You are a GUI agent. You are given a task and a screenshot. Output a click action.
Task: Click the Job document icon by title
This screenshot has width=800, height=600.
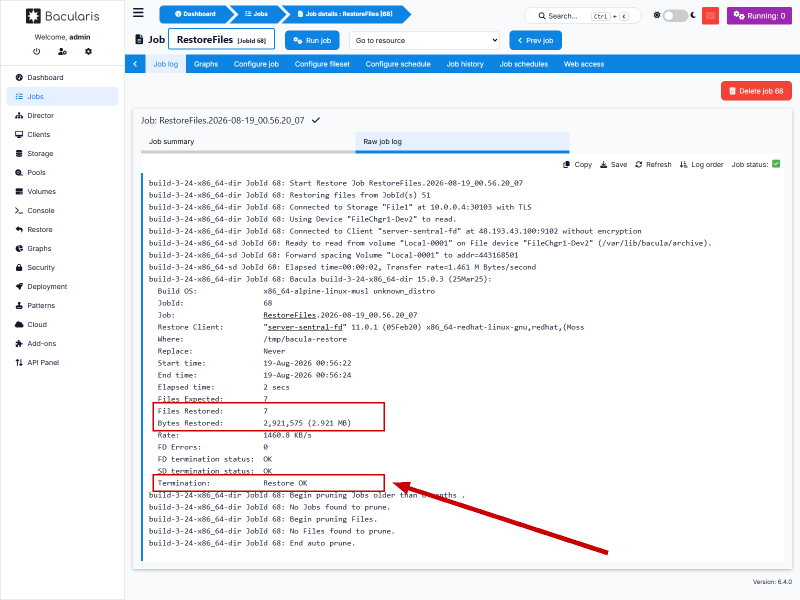(x=139, y=39)
